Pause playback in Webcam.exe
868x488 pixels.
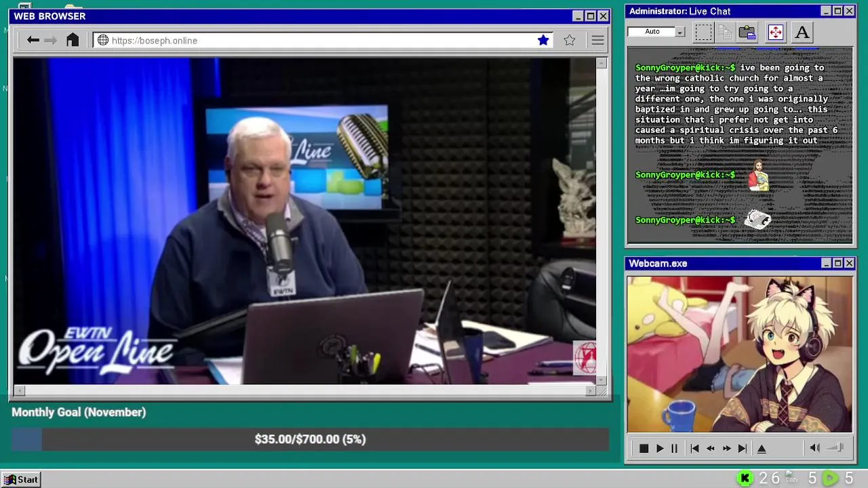pyautogui.click(x=674, y=448)
